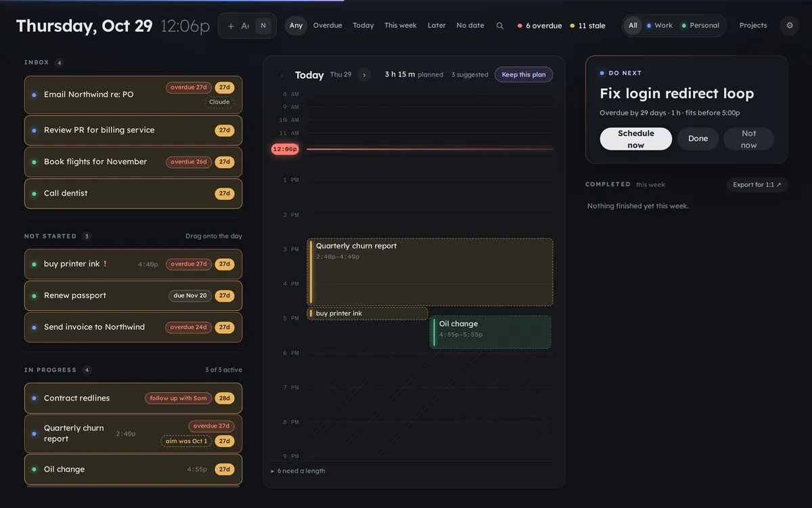Open the Call dentist task

[x=133, y=194]
